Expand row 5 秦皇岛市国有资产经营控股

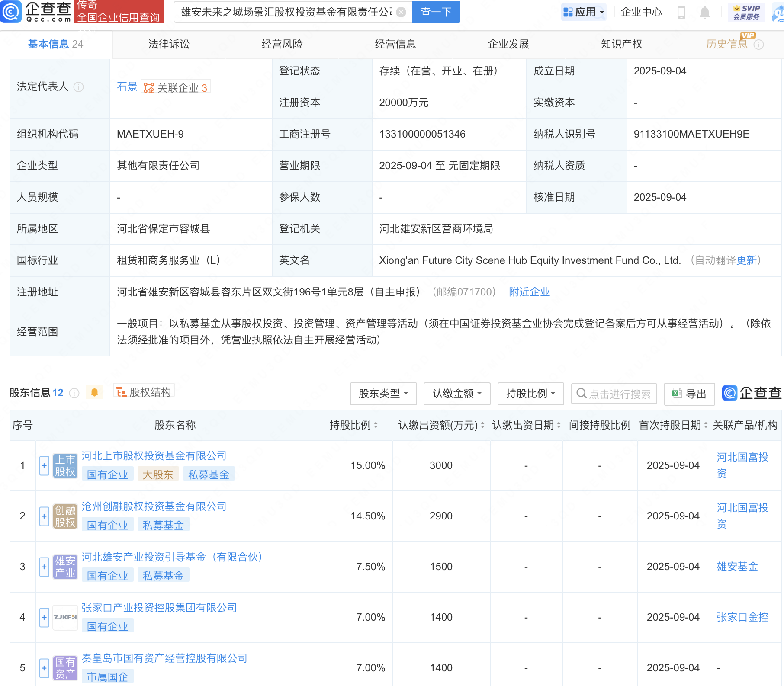click(x=44, y=668)
